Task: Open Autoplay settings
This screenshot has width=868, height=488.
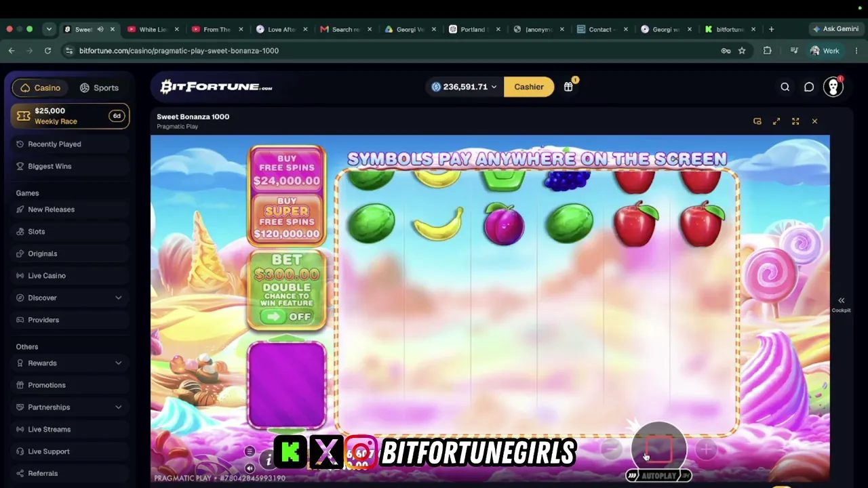Action: click(x=658, y=476)
